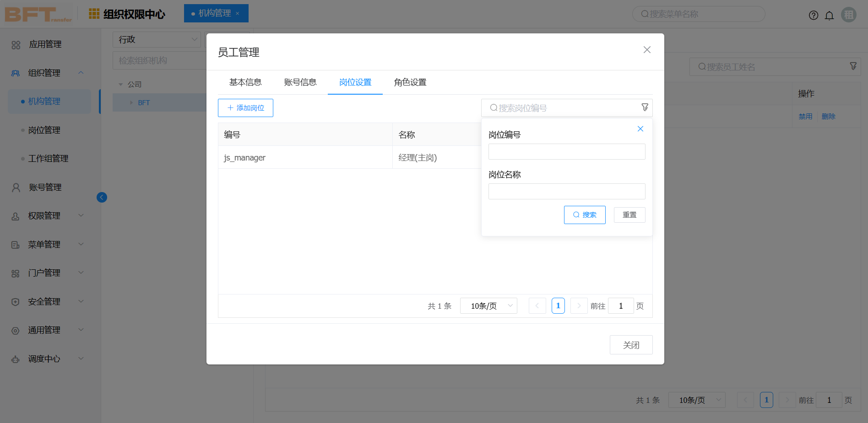Click the employee name filter funnel icon
The height and width of the screenshot is (423, 868).
pos(853,66)
